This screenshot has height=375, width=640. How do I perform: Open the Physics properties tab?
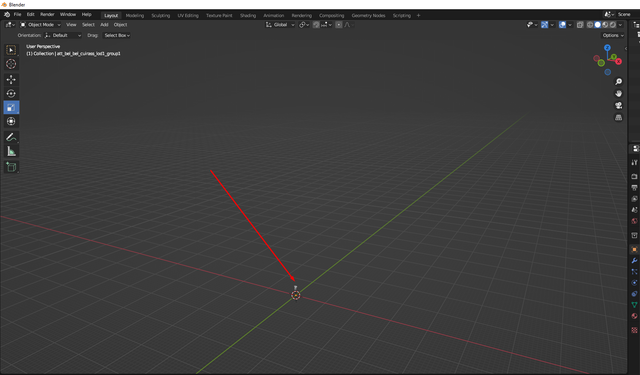[634, 282]
